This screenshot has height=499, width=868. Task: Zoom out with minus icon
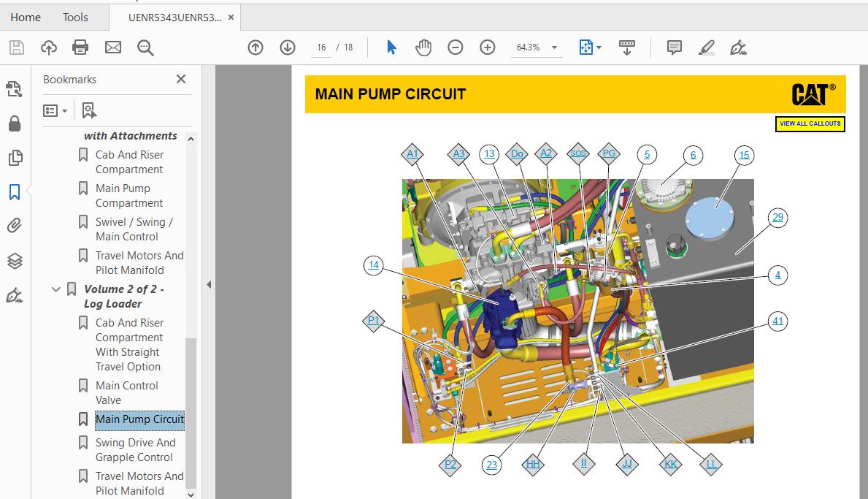[455, 47]
